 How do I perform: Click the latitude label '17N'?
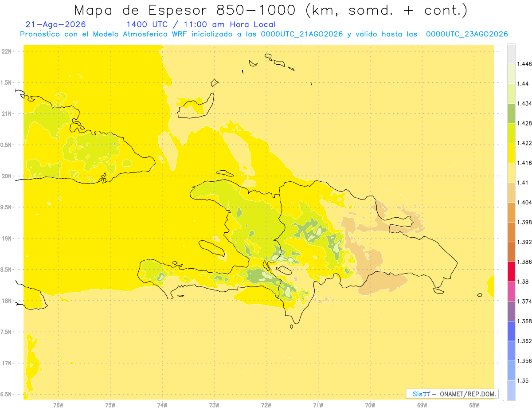pyautogui.click(x=7, y=363)
